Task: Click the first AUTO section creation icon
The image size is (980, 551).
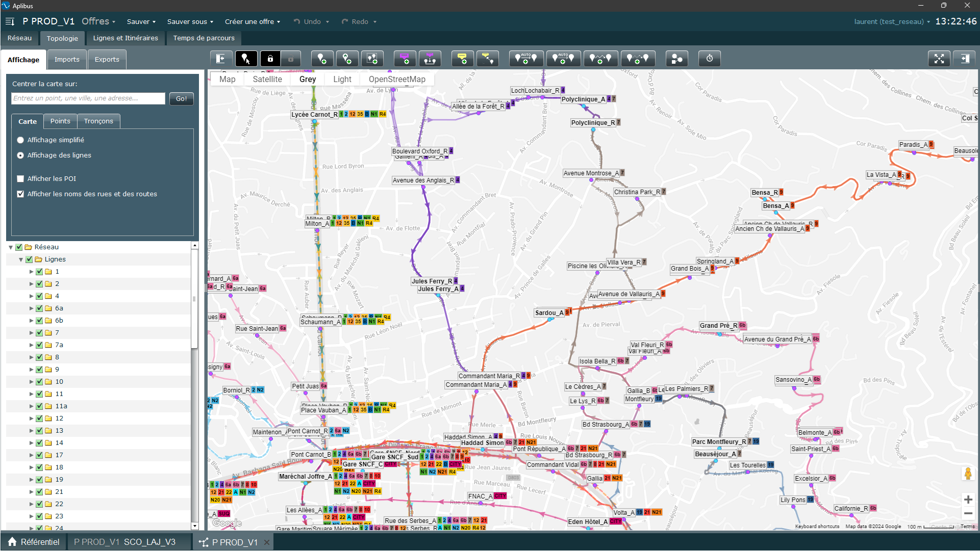Action: [x=525, y=59]
